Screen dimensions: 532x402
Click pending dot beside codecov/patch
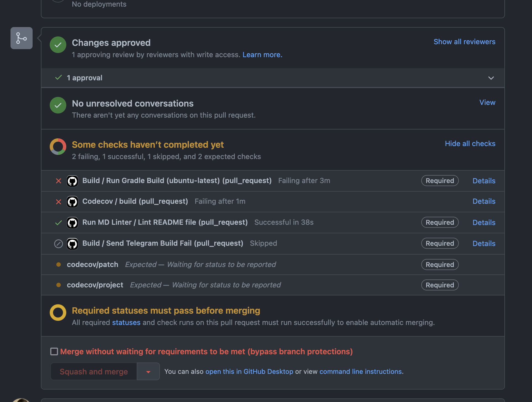point(59,265)
